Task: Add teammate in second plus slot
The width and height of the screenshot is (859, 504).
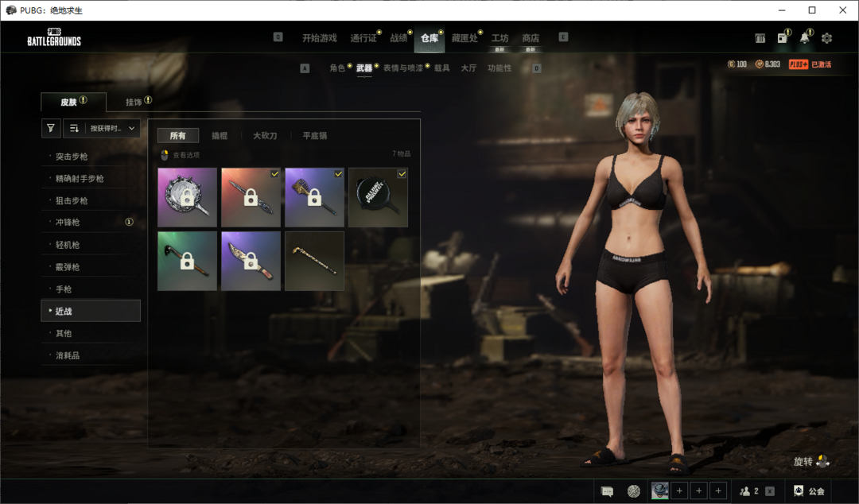Action: click(x=699, y=490)
